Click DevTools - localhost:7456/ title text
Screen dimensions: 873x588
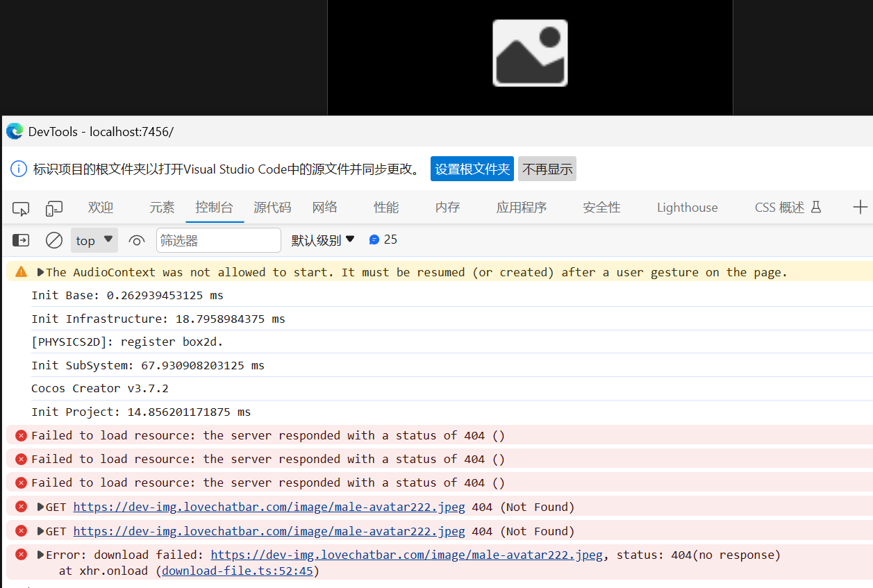pos(101,131)
